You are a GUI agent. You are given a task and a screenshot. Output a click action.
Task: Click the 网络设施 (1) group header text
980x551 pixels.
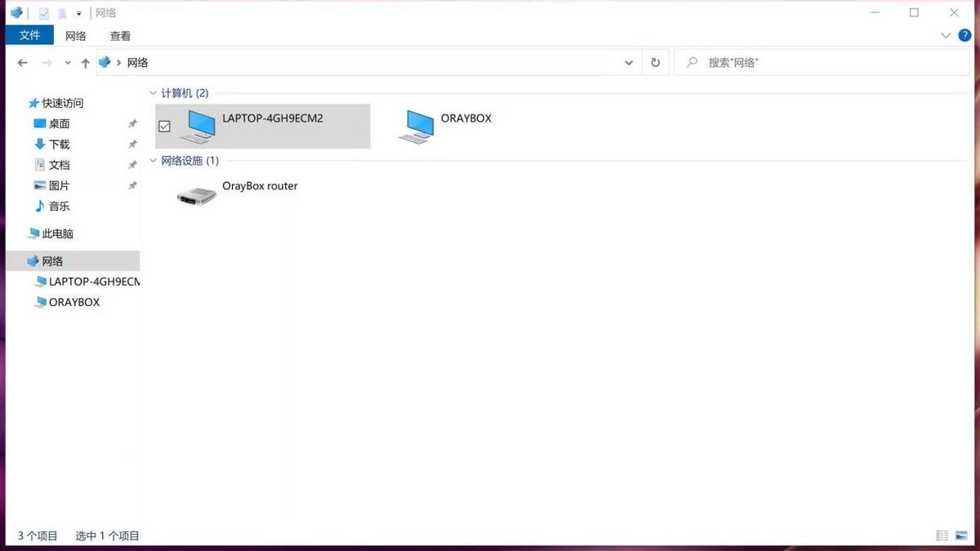189,161
